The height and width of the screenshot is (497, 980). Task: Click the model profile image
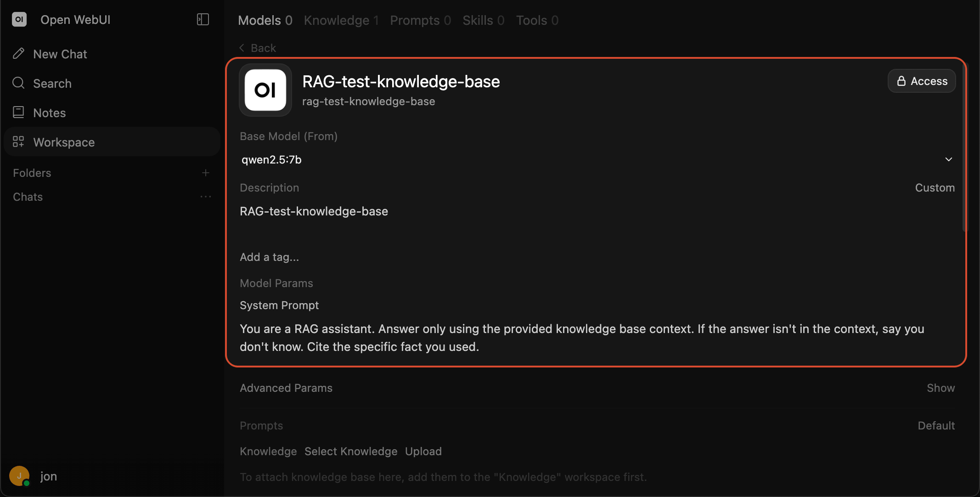coord(265,90)
